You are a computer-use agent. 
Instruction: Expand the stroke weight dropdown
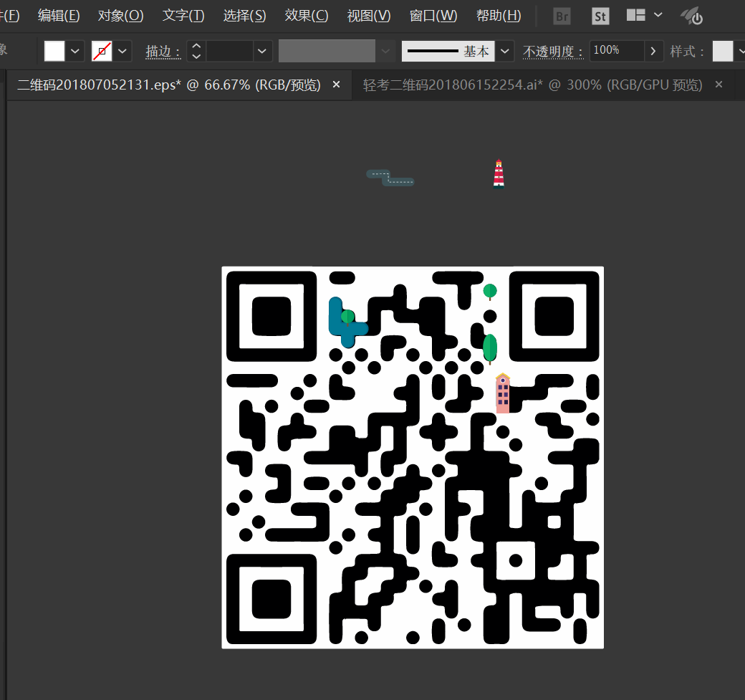[x=261, y=51]
